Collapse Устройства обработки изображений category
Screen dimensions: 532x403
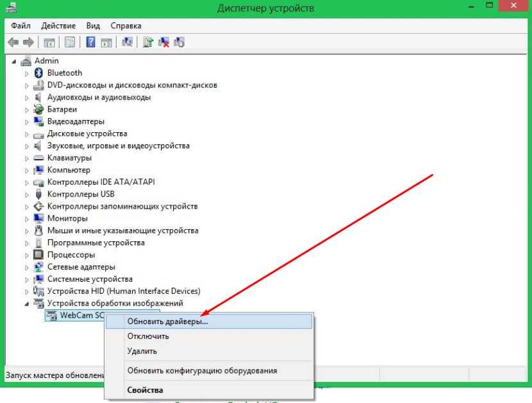[x=26, y=304]
